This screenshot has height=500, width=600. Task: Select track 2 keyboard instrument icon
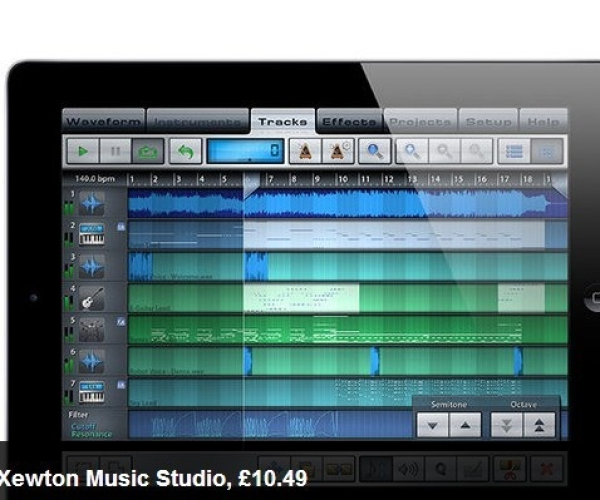[92, 236]
